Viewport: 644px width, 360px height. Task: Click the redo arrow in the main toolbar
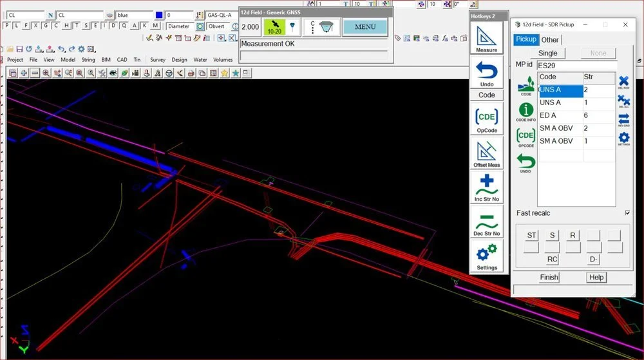click(71, 49)
